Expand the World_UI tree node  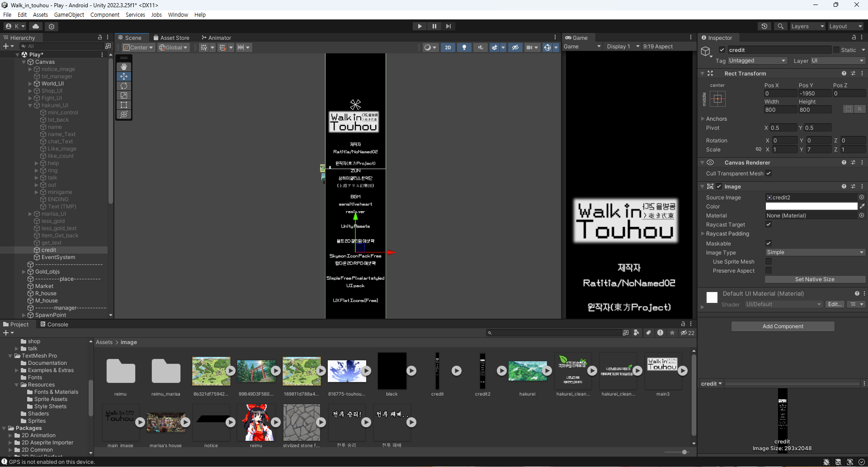click(30, 84)
